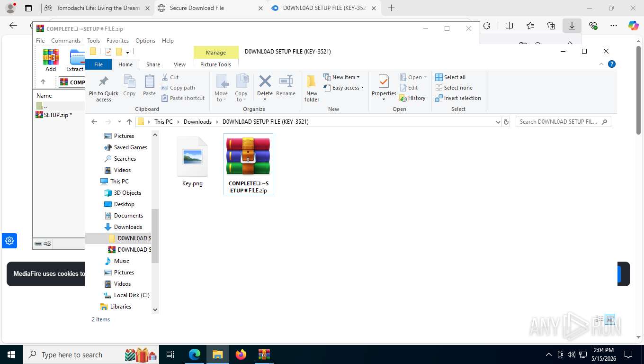This screenshot has height=364, width=644.
Task: Open Commands menu in WinRAR
Action: [66, 41]
